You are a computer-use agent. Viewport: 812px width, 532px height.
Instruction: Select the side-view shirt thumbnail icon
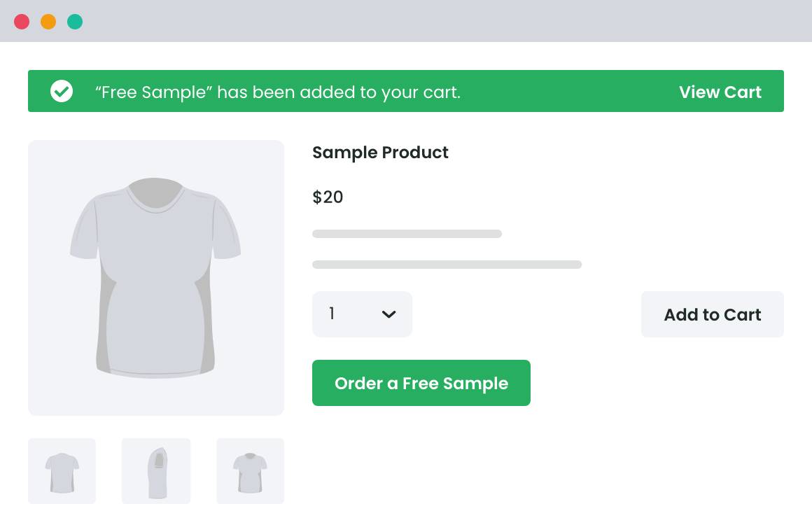pyautogui.click(x=155, y=470)
